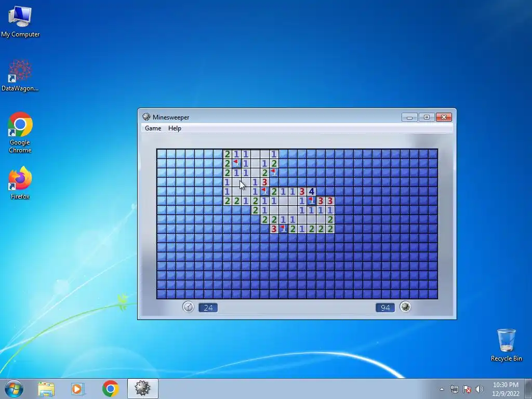Click the clock timer icon below the minefield

(x=188, y=307)
